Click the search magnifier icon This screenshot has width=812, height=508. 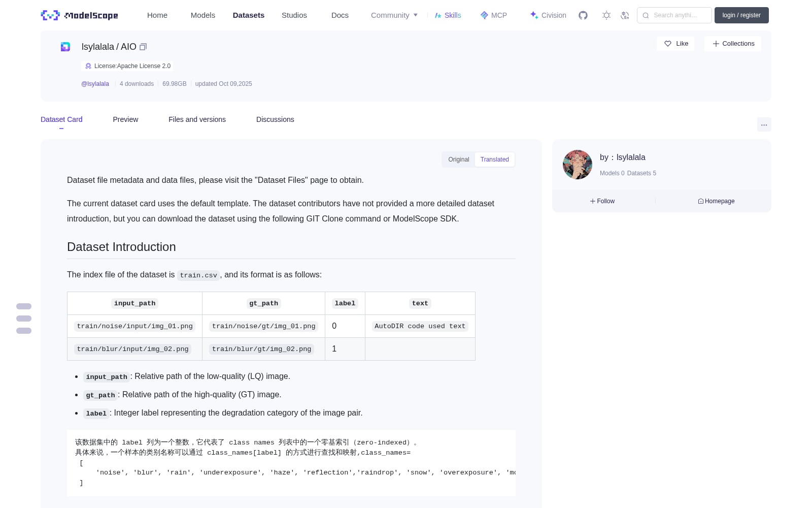click(646, 15)
